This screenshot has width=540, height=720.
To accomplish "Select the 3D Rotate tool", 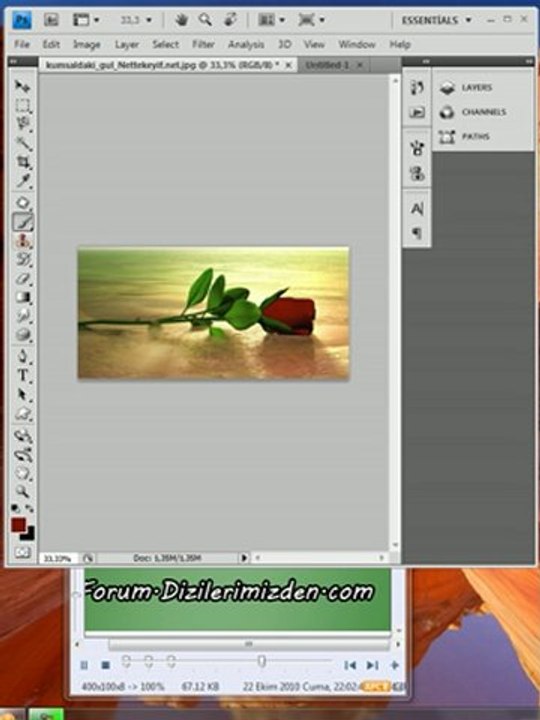I will click(22, 435).
